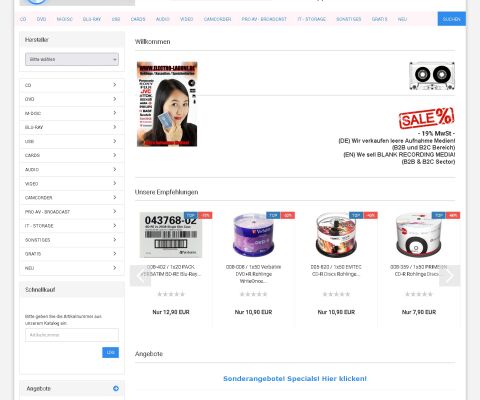480x400 pixels.
Task: Expand the M-DISC category chevron in sidebar
Action: (114, 113)
